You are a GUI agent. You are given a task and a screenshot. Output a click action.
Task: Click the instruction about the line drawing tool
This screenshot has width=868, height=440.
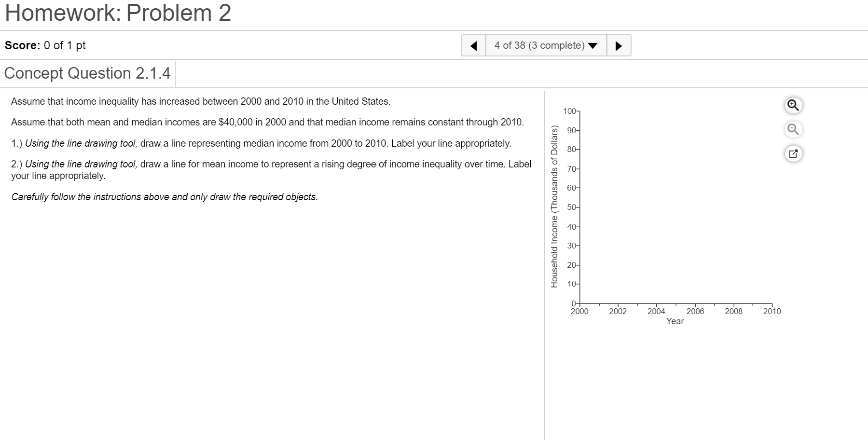click(261, 142)
